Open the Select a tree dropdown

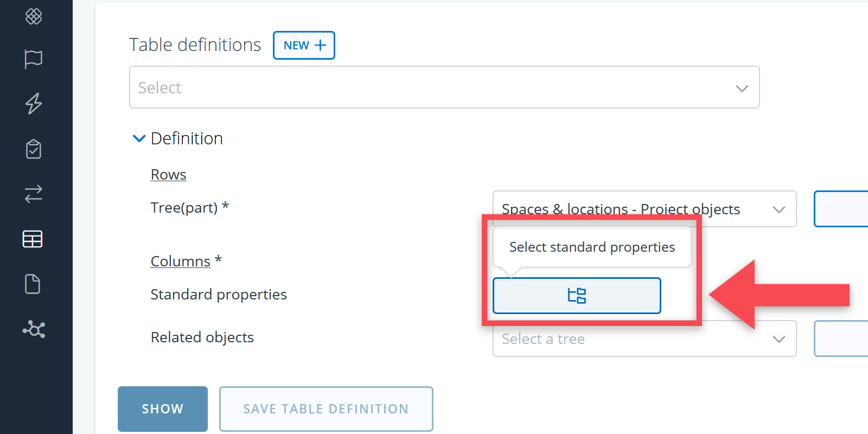pyautogui.click(x=644, y=339)
